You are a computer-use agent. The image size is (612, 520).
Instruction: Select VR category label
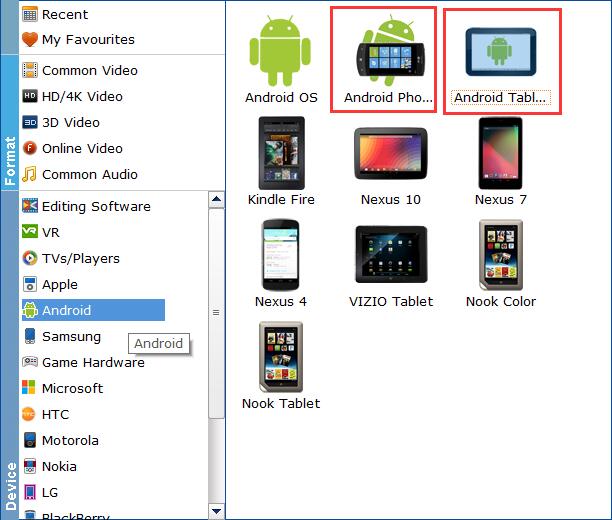pyautogui.click(x=51, y=232)
